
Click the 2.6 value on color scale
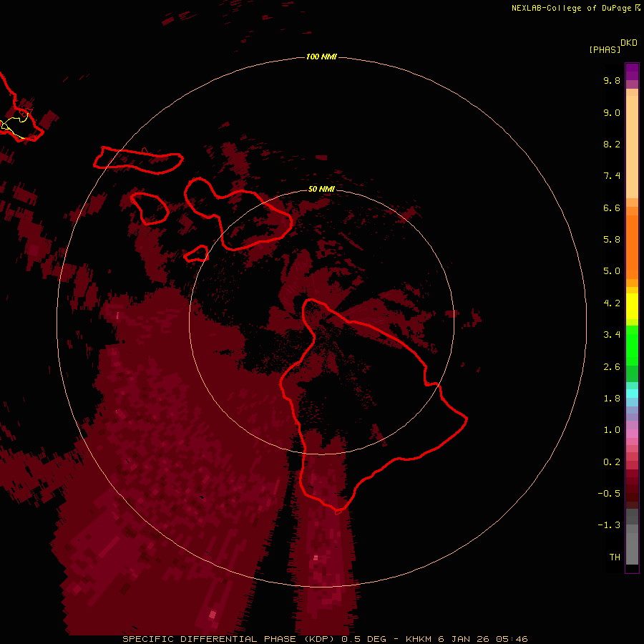tap(612, 367)
